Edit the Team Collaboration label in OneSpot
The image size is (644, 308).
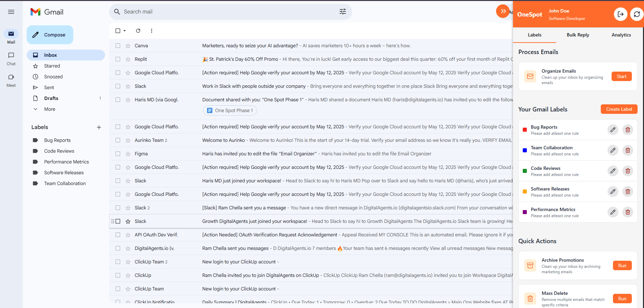pyautogui.click(x=613, y=150)
